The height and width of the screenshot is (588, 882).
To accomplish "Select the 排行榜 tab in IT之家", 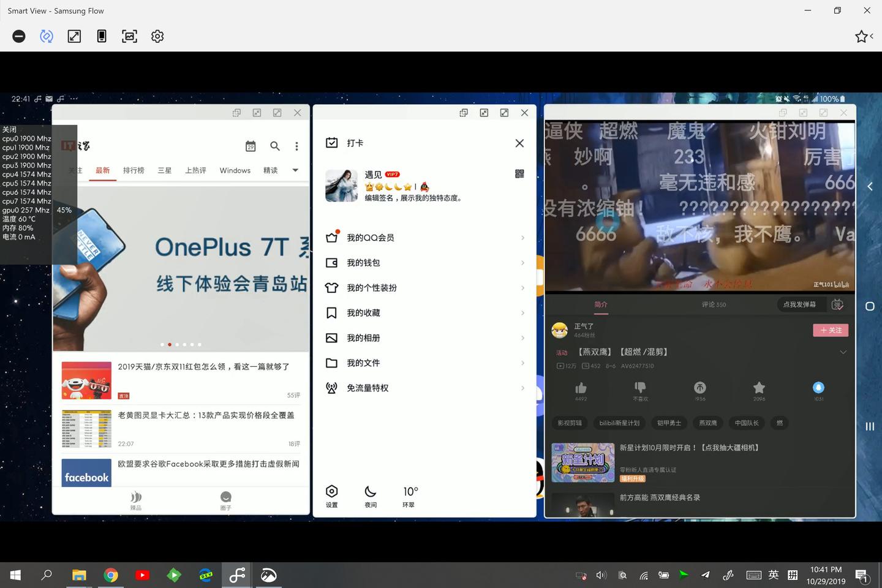I will tap(134, 170).
